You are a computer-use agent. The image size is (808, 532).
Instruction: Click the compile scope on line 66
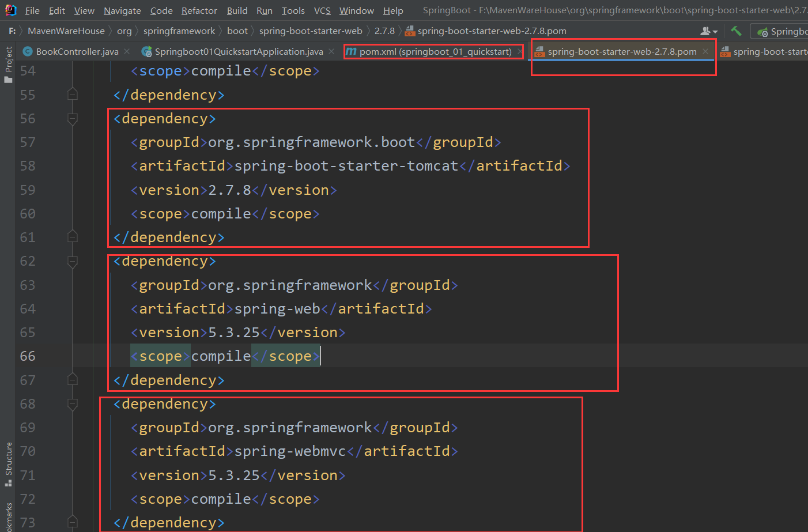coord(221,356)
